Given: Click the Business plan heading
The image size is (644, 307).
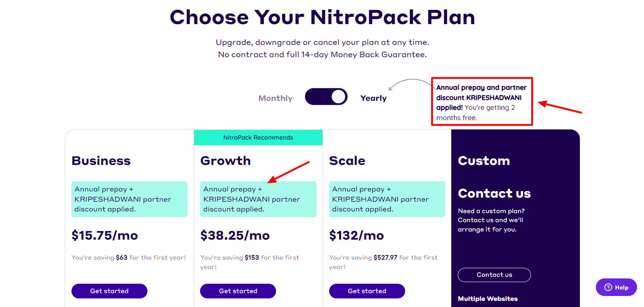Looking at the screenshot, I should [100, 160].
